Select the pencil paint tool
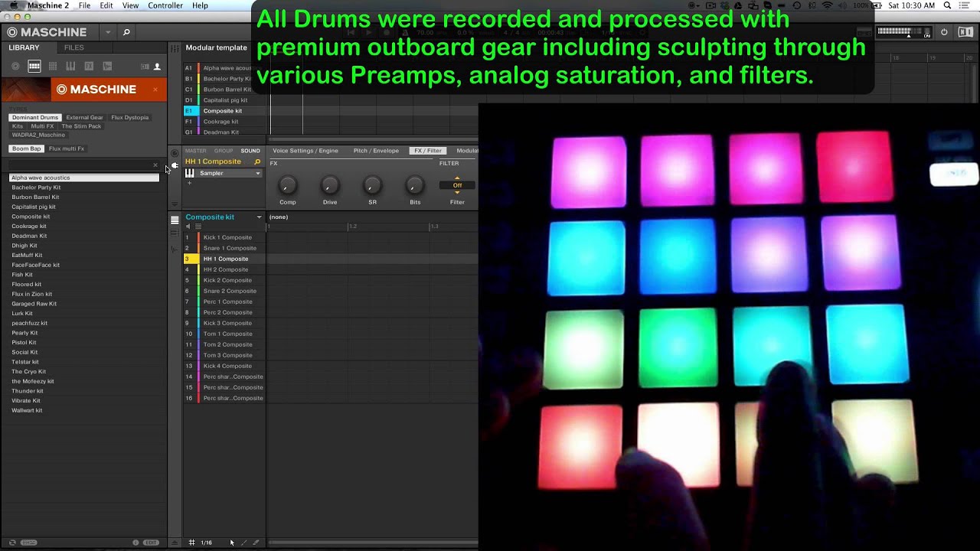Image resolution: width=980 pixels, height=551 pixels. click(244, 543)
